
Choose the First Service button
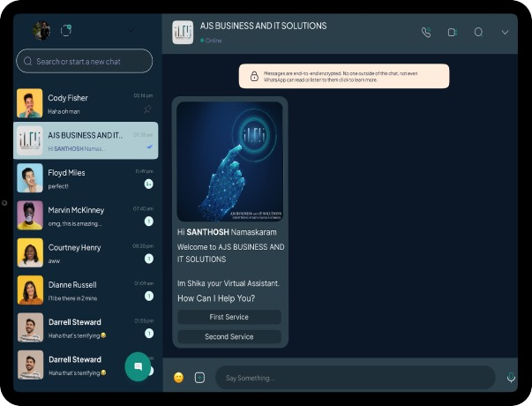[x=229, y=317]
